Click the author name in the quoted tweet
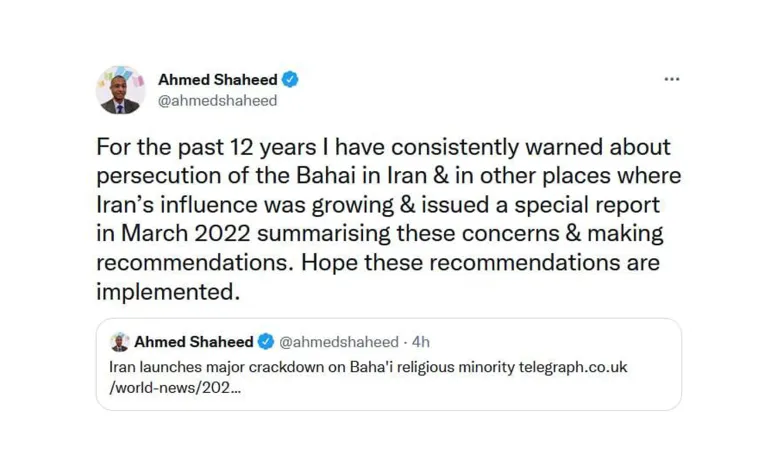Viewport: 780px width, 470px height. click(194, 342)
